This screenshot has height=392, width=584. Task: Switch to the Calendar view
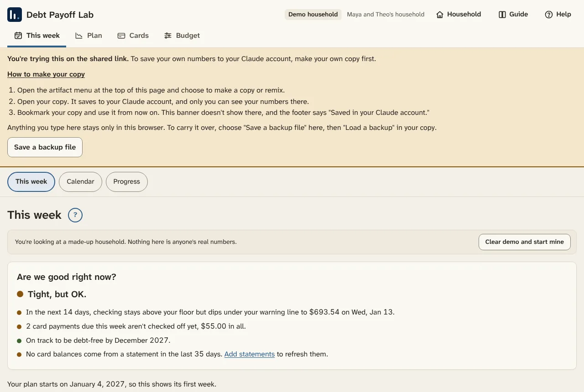click(x=80, y=181)
